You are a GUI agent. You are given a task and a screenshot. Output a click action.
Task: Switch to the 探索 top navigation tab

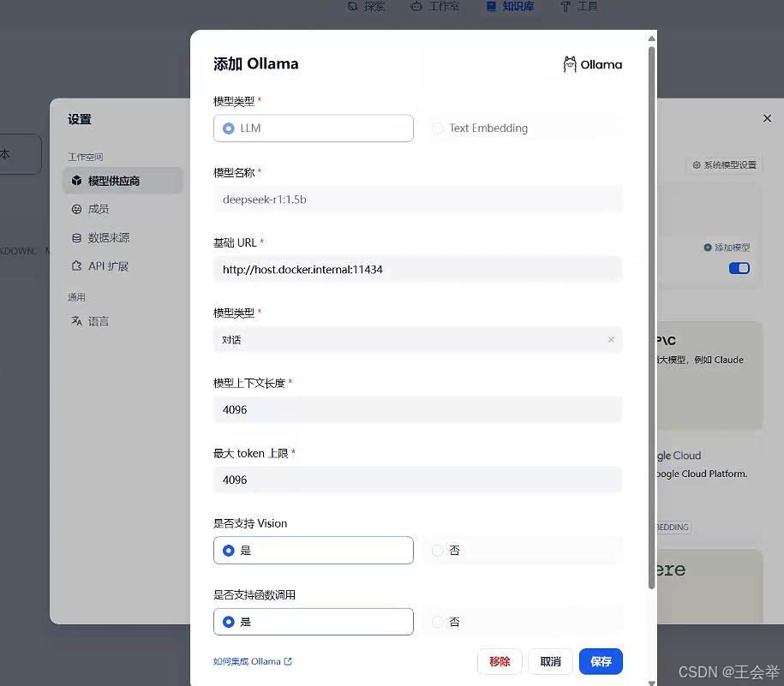367,7
